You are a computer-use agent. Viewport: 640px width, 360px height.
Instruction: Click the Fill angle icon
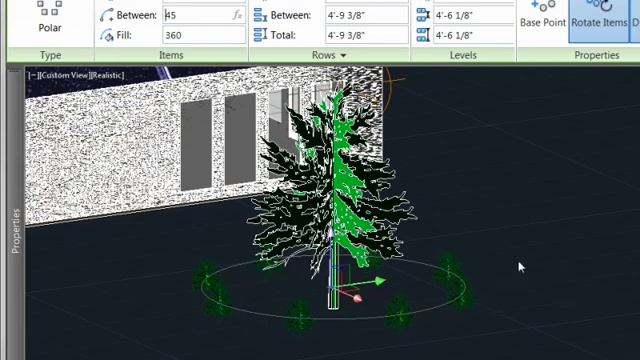107,36
